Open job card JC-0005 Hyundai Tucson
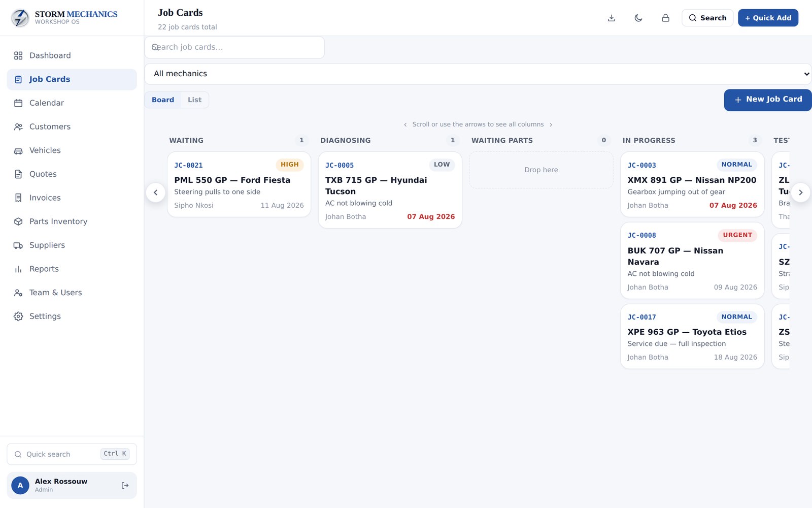This screenshot has width=812, height=508. click(390, 190)
